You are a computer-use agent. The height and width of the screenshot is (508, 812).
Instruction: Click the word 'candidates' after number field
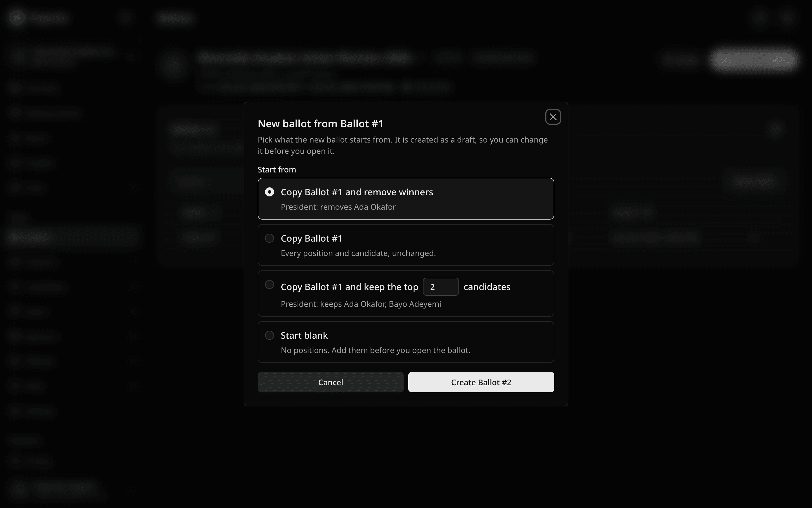coord(487,287)
